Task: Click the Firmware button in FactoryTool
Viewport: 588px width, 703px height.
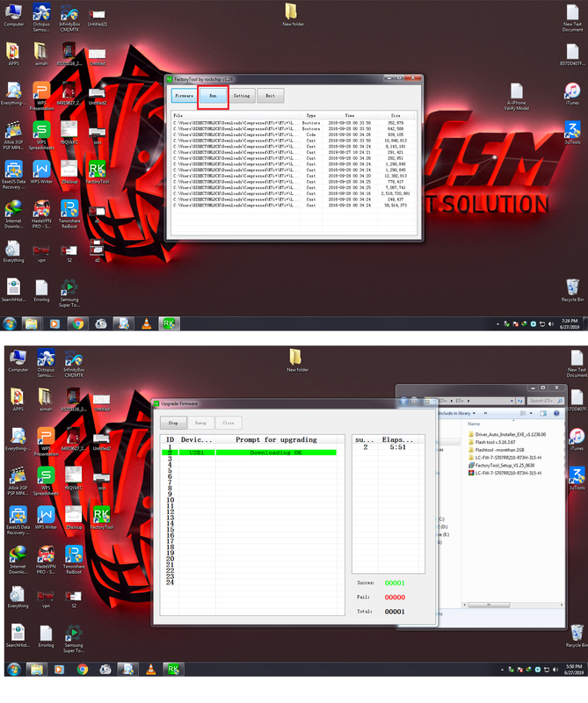Action: (184, 96)
